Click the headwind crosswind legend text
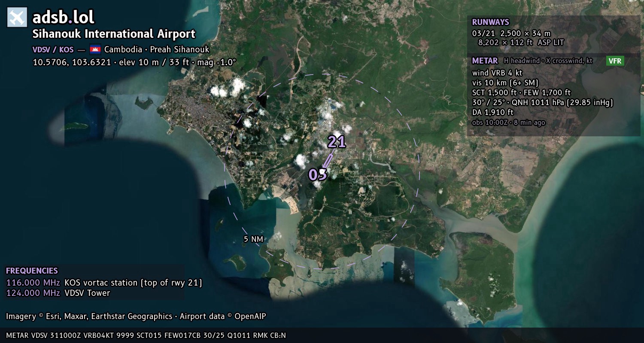Screen dimensions: 644x343 point(548,61)
